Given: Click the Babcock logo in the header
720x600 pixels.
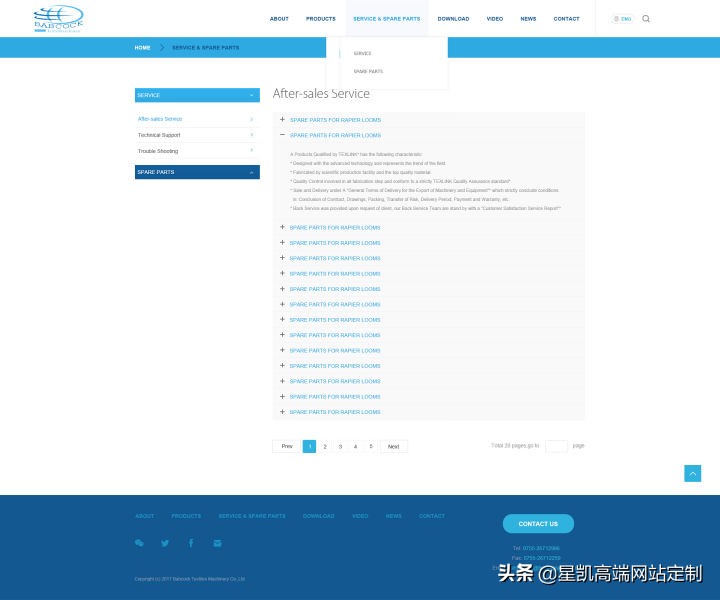Looking at the screenshot, I should [x=58, y=18].
